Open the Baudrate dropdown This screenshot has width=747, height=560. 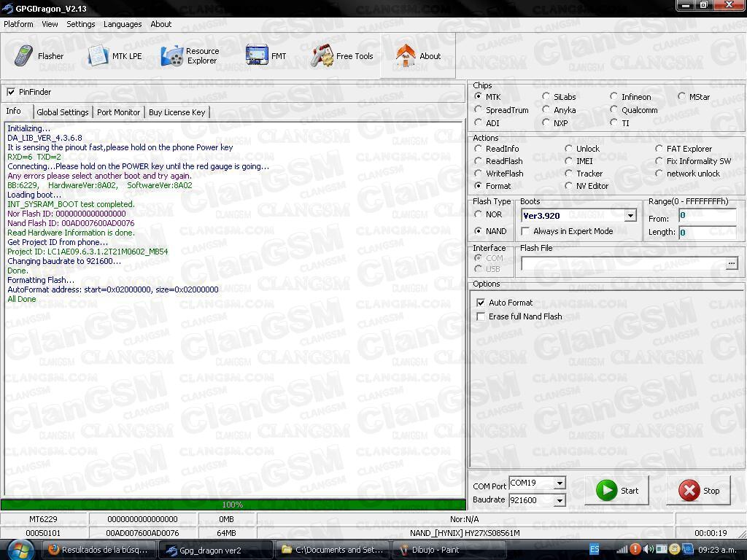tap(560, 500)
